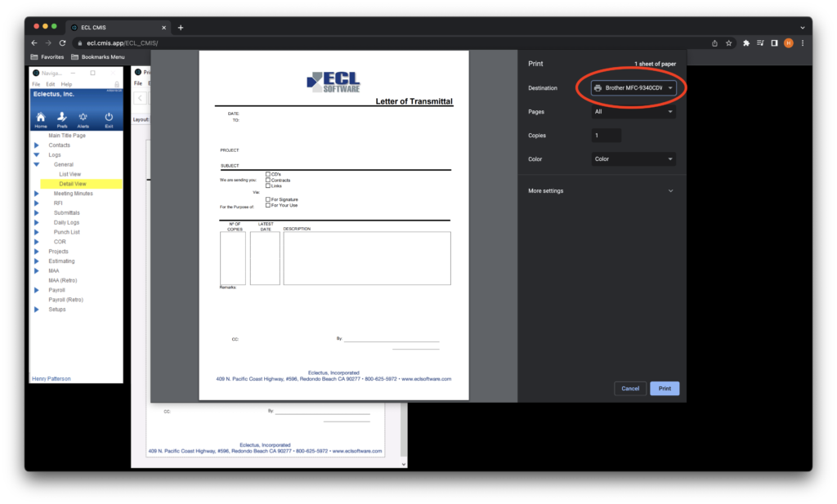
Task: Open the Destination printer dropdown
Action: pyautogui.click(x=633, y=88)
